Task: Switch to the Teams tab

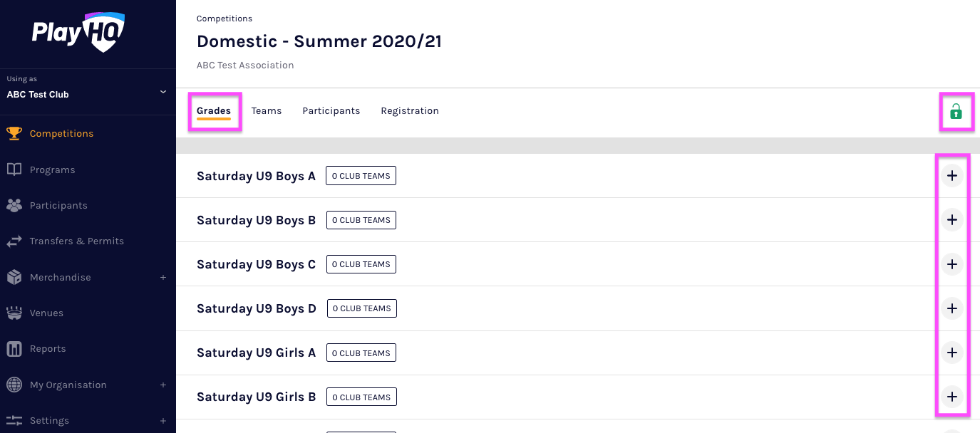Action: pyautogui.click(x=267, y=111)
